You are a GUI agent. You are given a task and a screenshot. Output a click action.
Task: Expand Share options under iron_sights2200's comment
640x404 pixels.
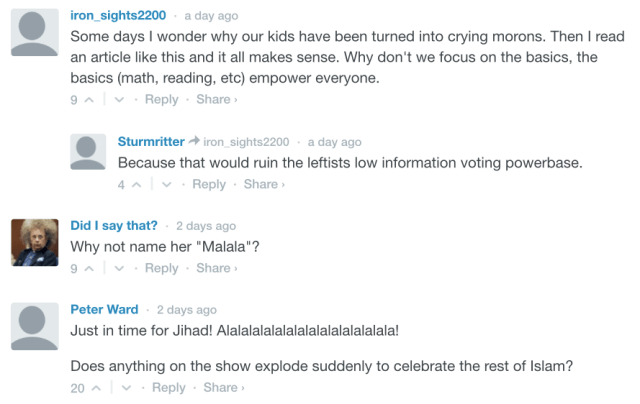(x=216, y=100)
